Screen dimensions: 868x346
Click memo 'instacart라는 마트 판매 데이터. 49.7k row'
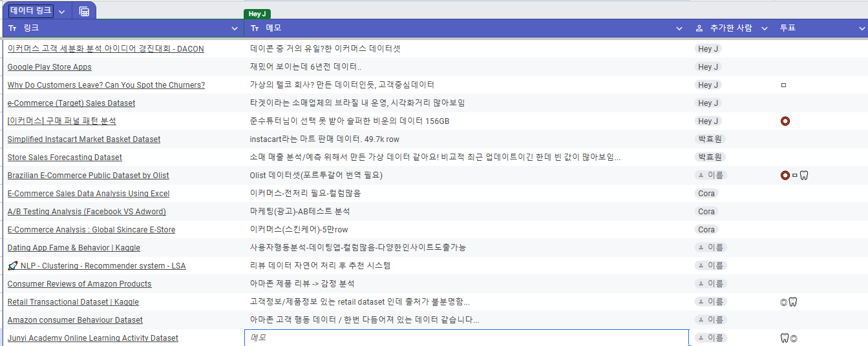coord(324,139)
